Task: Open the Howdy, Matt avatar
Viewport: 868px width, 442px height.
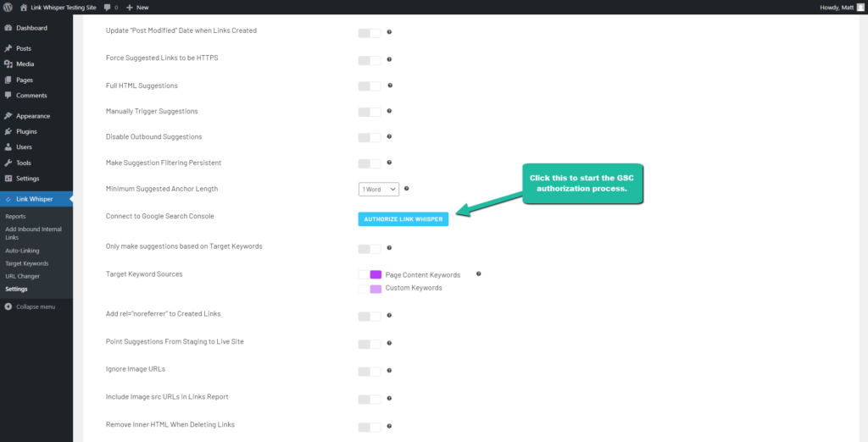Action: 860,7
